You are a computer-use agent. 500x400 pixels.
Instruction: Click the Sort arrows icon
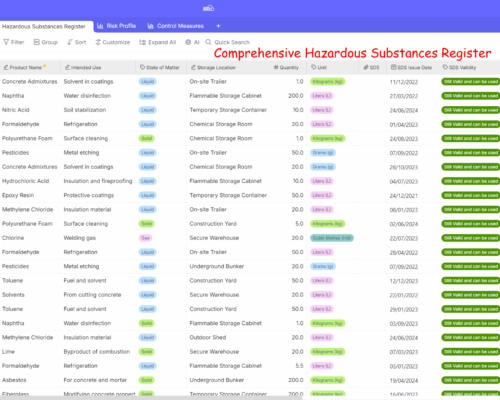click(70, 42)
